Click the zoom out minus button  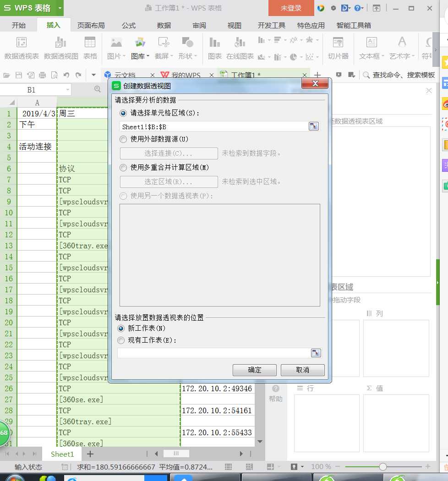338,467
